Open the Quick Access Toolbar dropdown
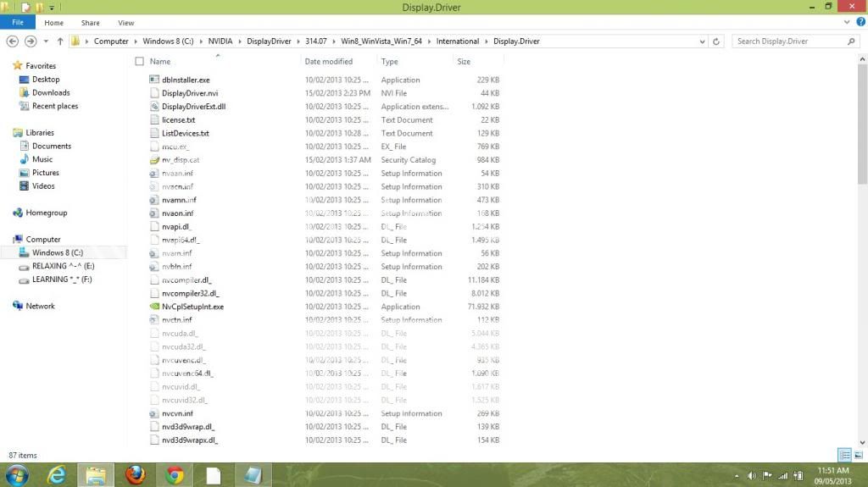Viewport: 868px width, 487px height. (52, 7)
